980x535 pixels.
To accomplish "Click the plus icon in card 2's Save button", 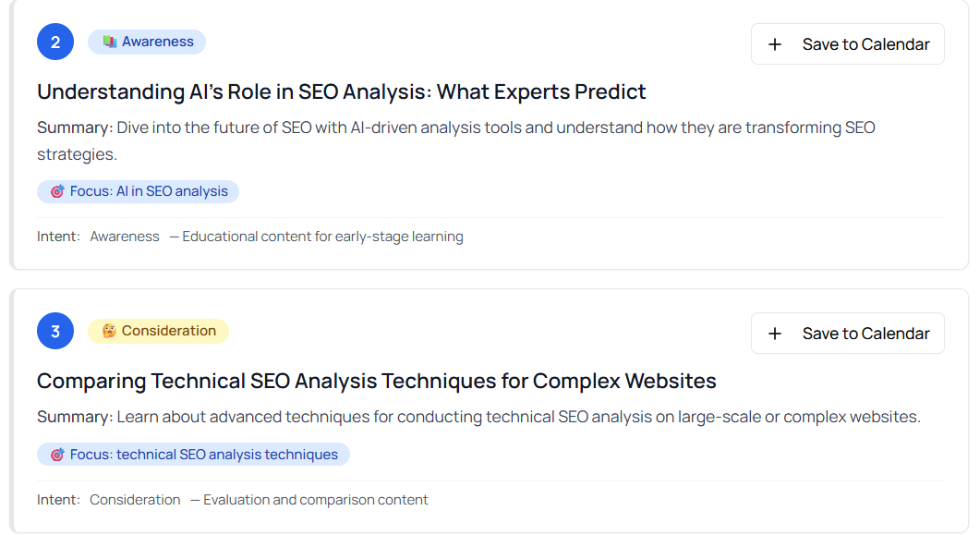I will click(774, 44).
